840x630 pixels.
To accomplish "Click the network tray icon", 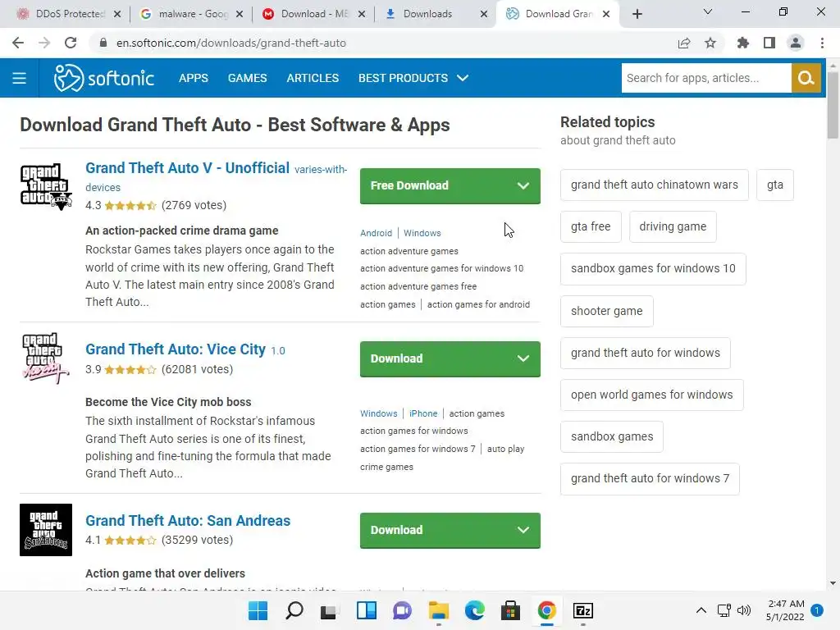I will coord(724,610).
